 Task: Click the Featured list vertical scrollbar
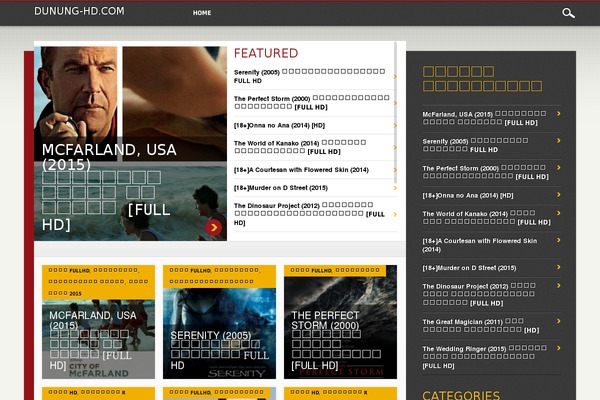(x=395, y=113)
